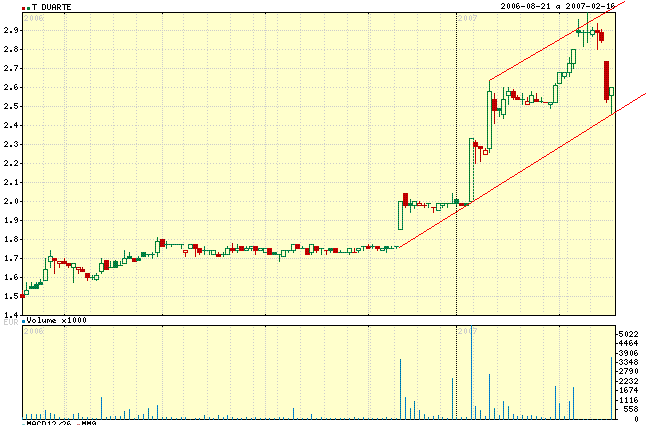Click the red-green legend marker beside T DUARTE

click(26, 8)
